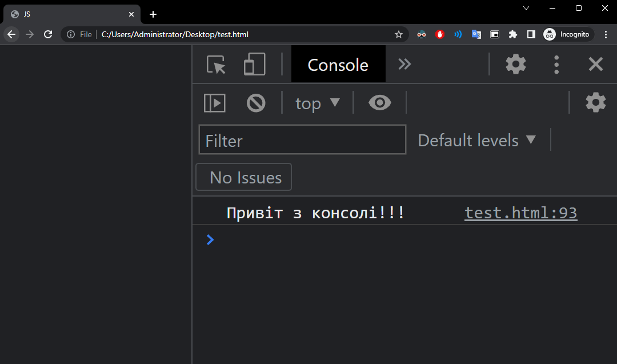This screenshot has width=617, height=364.
Task: Open Console settings gear
Action: click(595, 102)
